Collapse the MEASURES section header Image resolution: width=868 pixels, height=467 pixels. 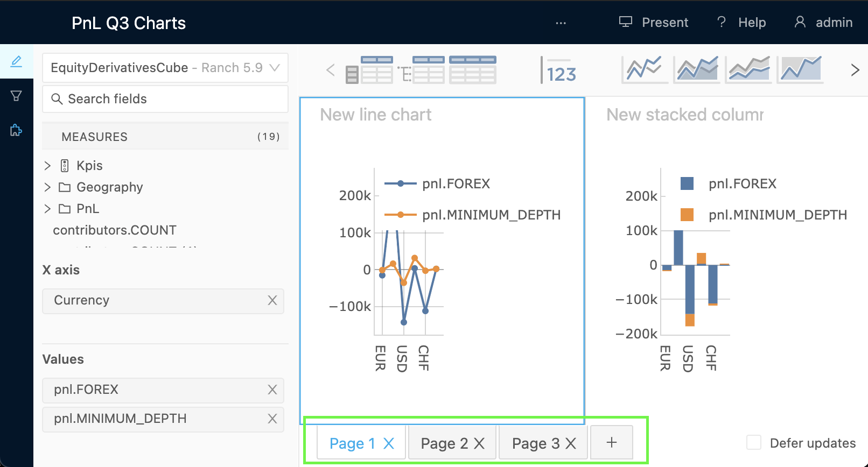tap(165, 136)
